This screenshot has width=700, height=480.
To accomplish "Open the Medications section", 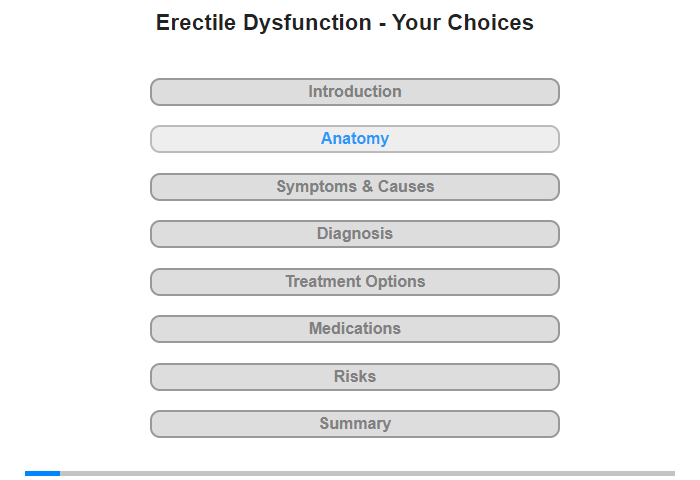I will click(354, 329).
